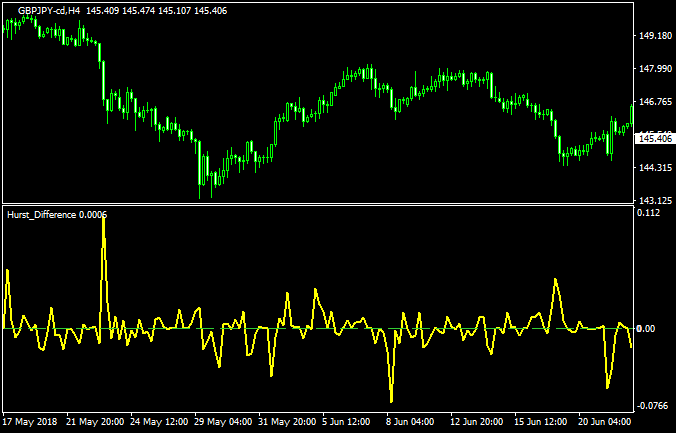676x433 pixels.
Task: Click the 0.112 indicator scale value
Action: pos(650,213)
